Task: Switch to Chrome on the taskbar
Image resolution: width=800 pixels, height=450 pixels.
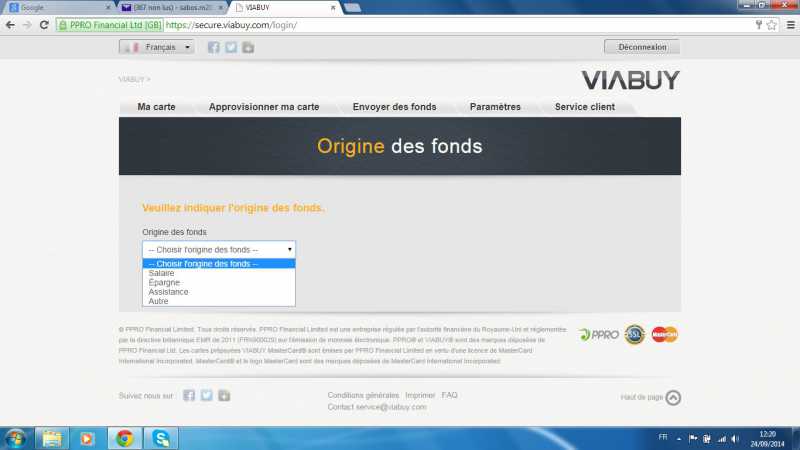Action: [124, 438]
